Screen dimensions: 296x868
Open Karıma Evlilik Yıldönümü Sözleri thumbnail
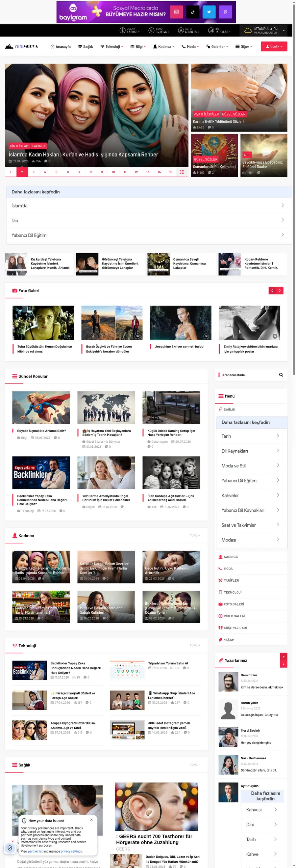(239, 98)
